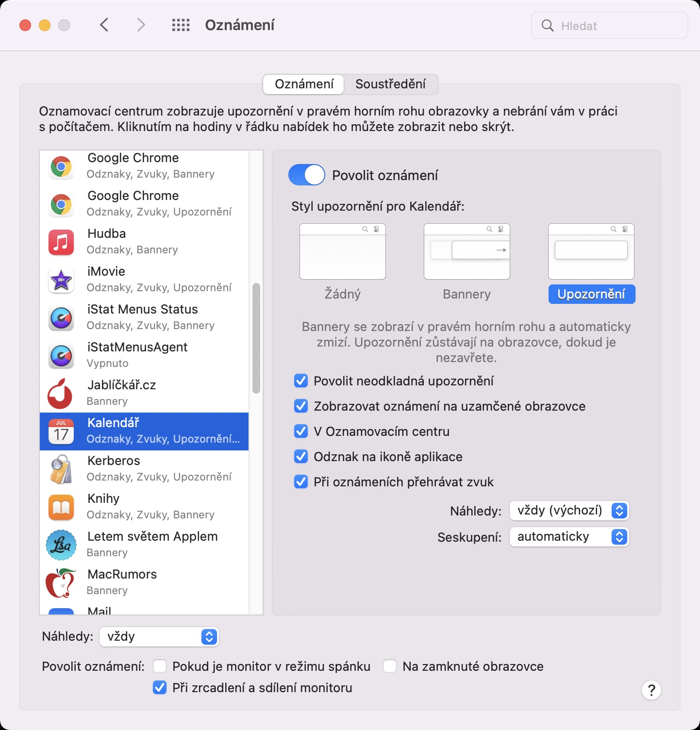
Task: Uncheck Při zrcadlení a sdílení monitoru
Action: click(x=160, y=687)
